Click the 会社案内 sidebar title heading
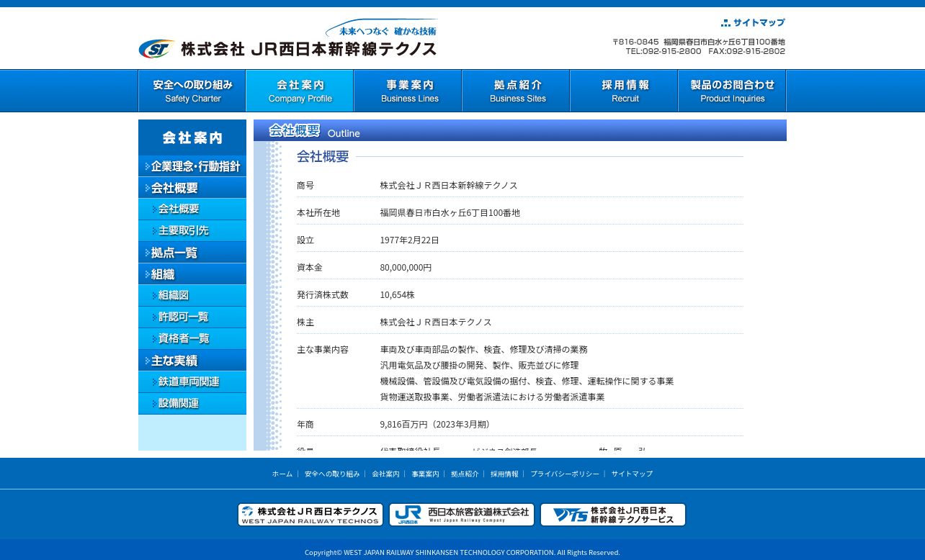Image resolution: width=925 pixels, height=560 pixels. click(x=192, y=137)
